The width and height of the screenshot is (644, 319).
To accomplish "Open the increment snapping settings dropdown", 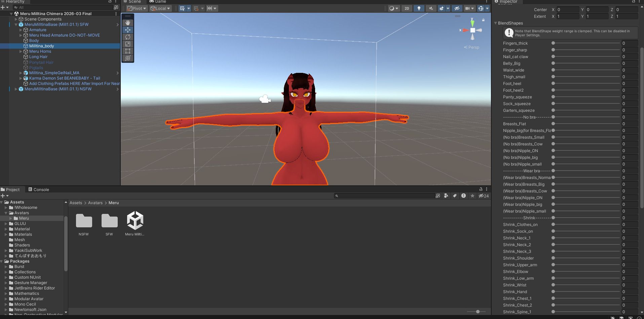I will point(212,8).
